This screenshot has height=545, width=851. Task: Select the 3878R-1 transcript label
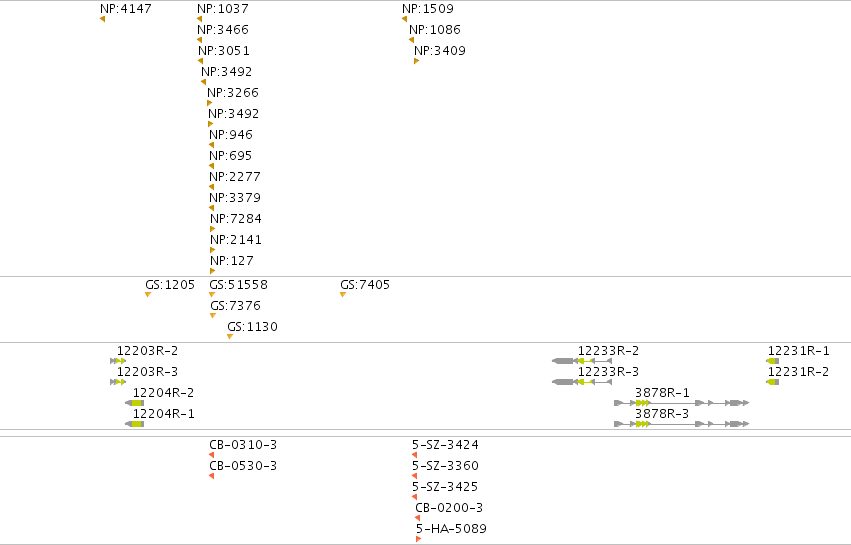click(x=662, y=393)
